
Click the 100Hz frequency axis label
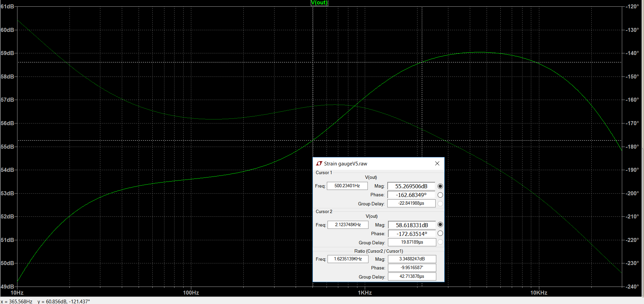[191, 293]
